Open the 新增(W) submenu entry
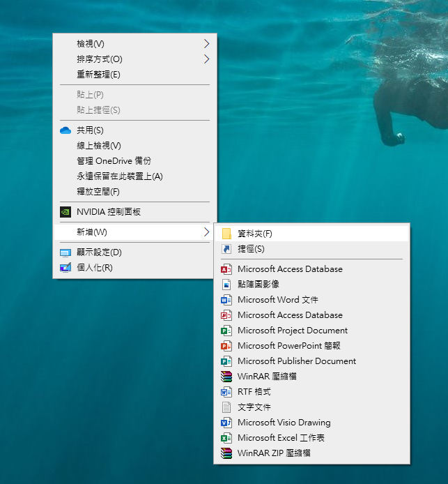Image resolution: width=448 pixels, height=484 pixels. pos(134,232)
